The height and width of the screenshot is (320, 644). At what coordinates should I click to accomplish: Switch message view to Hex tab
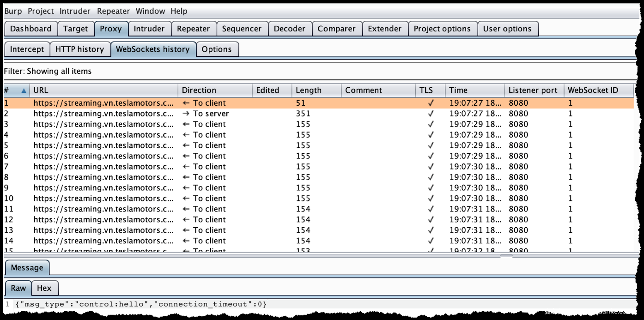[x=44, y=288]
